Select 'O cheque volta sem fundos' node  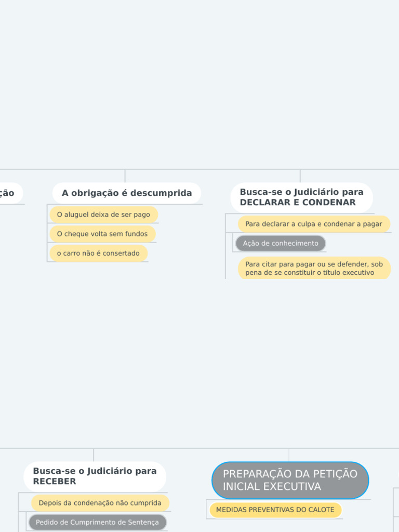click(102, 234)
